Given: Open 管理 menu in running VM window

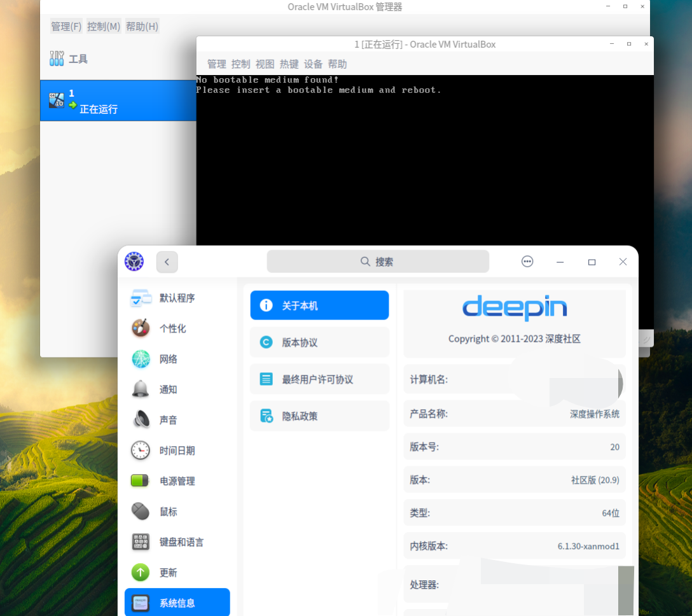Looking at the screenshot, I should coord(217,64).
